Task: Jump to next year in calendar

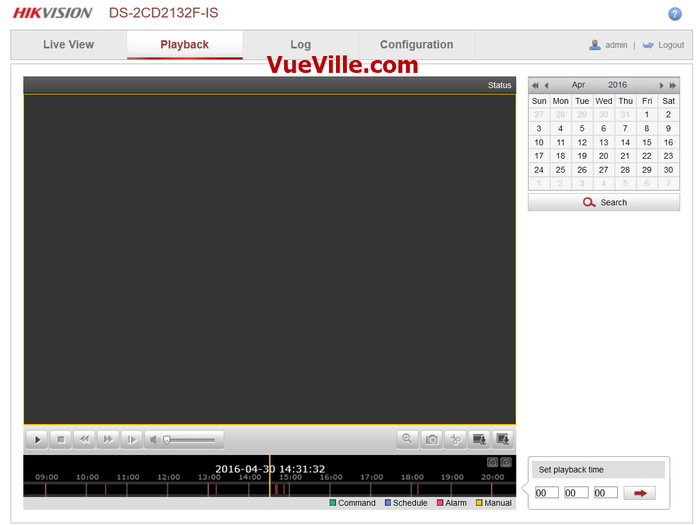Action: (673, 86)
